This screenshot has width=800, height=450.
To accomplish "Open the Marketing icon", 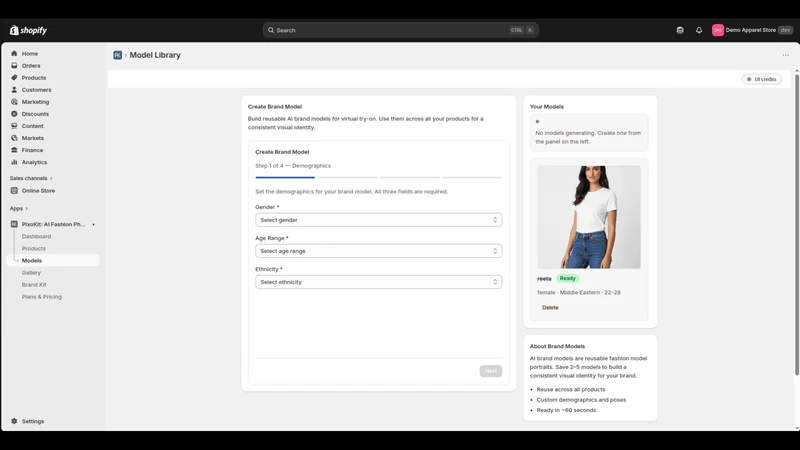I will tap(14, 102).
